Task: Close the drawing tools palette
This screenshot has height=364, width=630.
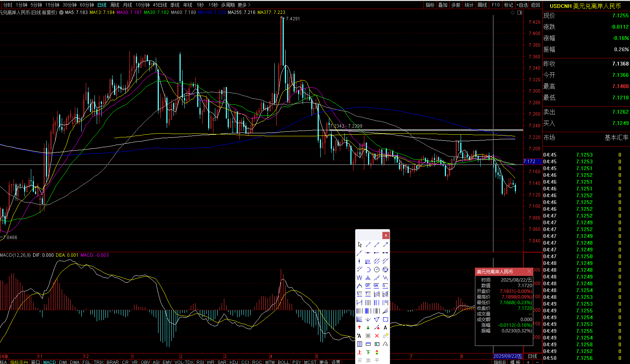Action: click(386, 235)
